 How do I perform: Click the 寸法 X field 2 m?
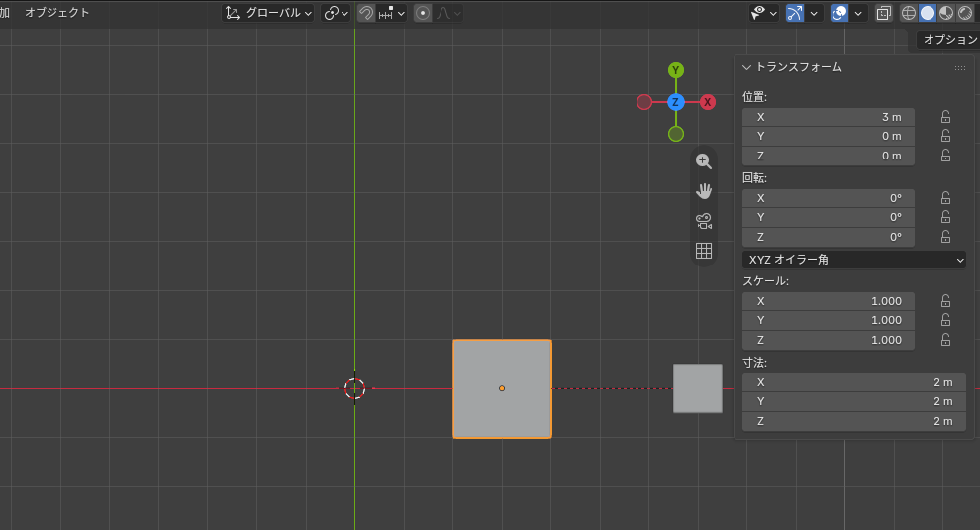tap(853, 383)
